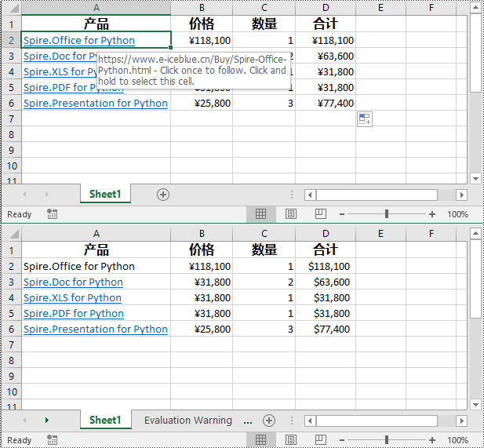Select cell ¥77,400 in top sheet
This screenshot has width=484, height=448.
click(326, 103)
